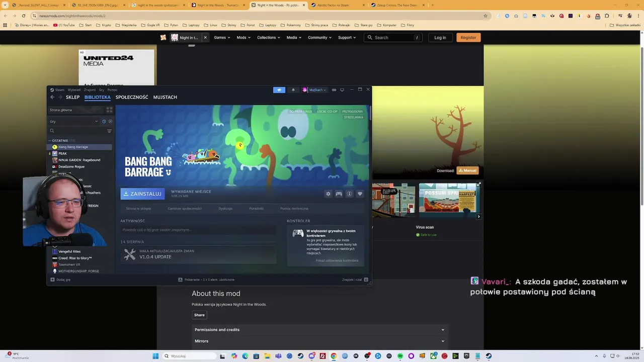Open Centrum społeczności game link
This screenshot has height=362, width=644.
pos(185,209)
